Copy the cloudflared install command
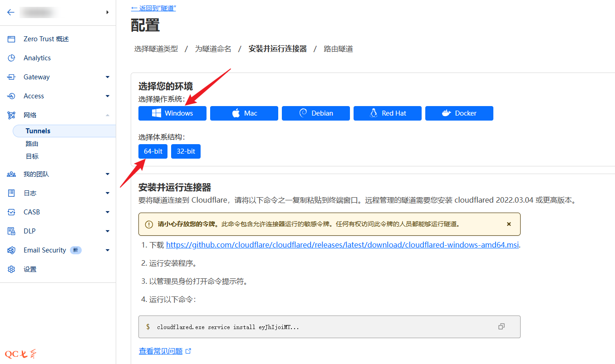The image size is (615, 364). [501, 326]
